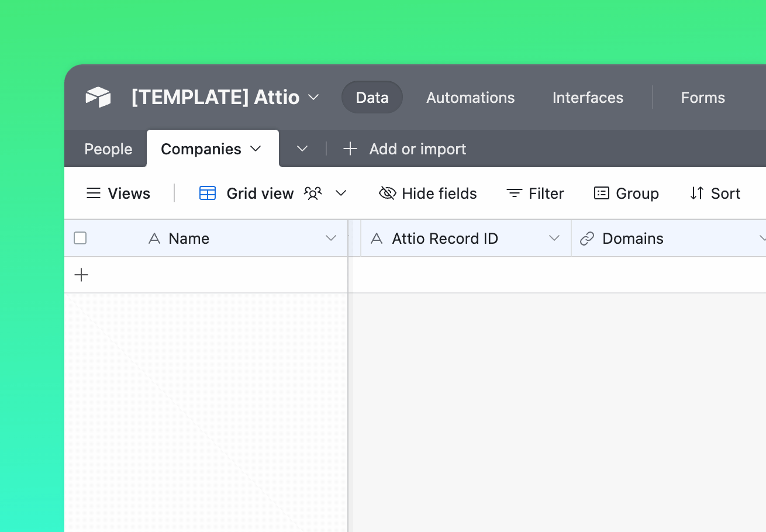Add a new record with the plus icon
This screenshot has width=766, height=532.
pos(82,275)
